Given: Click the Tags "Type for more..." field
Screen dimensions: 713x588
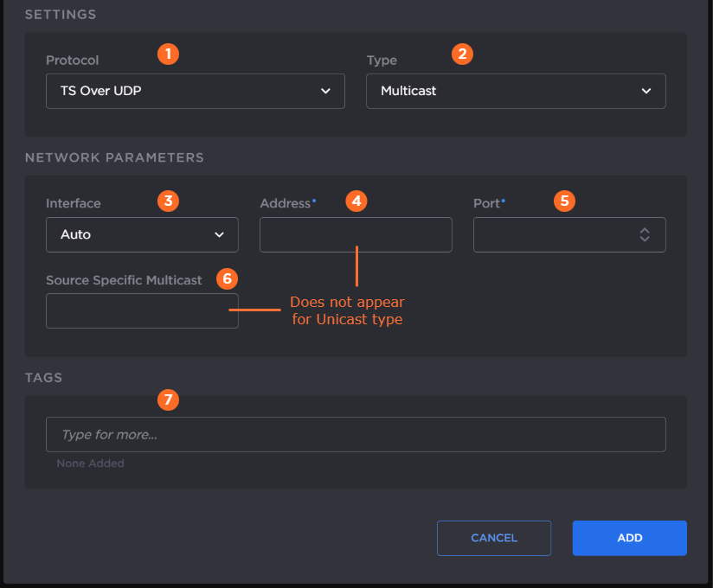Looking at the screenshot, I should (356, 434).
